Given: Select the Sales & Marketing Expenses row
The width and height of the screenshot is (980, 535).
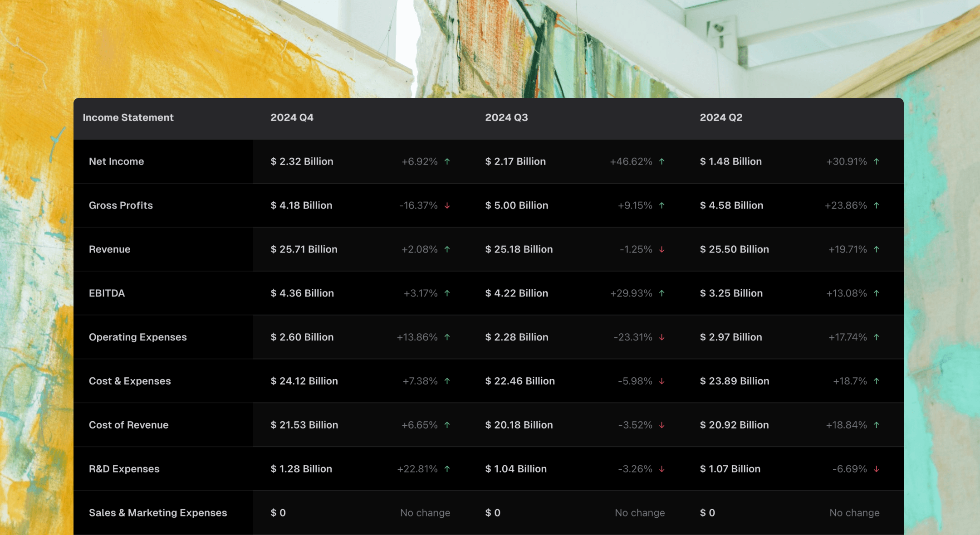Looking at the screenshot, I should point(158,513).
